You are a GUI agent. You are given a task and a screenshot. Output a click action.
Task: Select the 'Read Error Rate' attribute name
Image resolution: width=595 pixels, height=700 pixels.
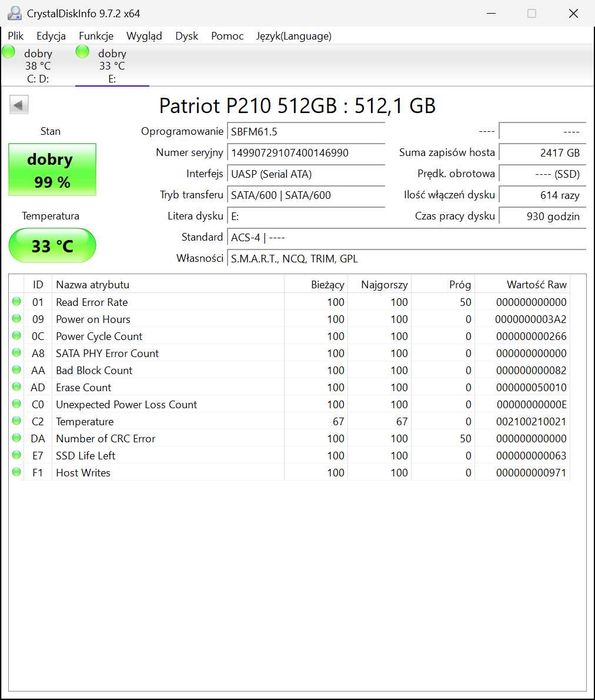pos(92,302)
